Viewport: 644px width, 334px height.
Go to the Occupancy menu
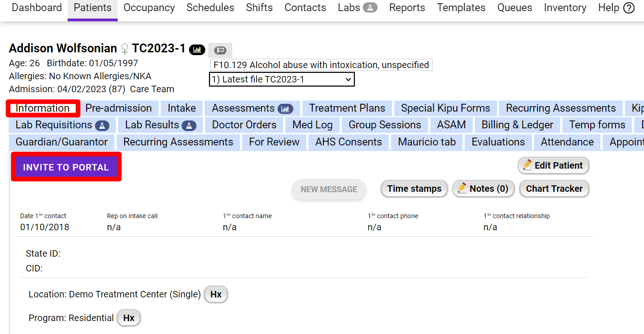149,8
